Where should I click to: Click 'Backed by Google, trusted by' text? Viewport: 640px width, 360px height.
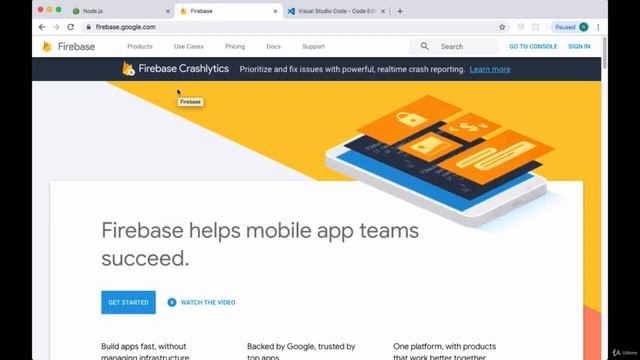click(301, 346)
